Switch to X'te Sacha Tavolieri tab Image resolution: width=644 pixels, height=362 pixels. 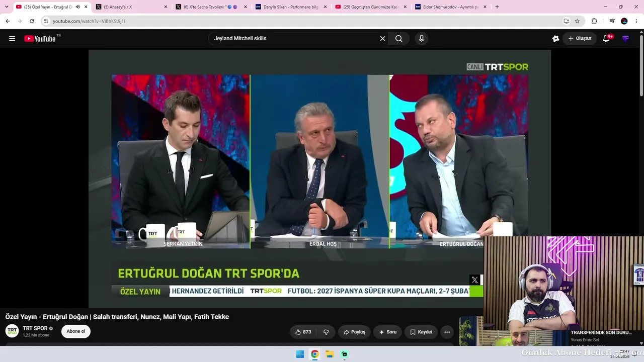tap(211, 7)
